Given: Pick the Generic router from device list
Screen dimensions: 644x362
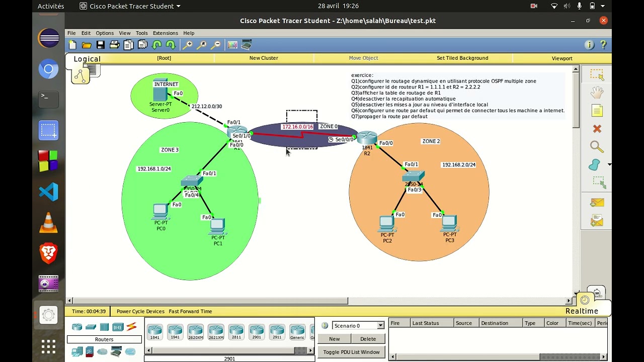Looking at the screenshot, I should click(x=297, y=332).
